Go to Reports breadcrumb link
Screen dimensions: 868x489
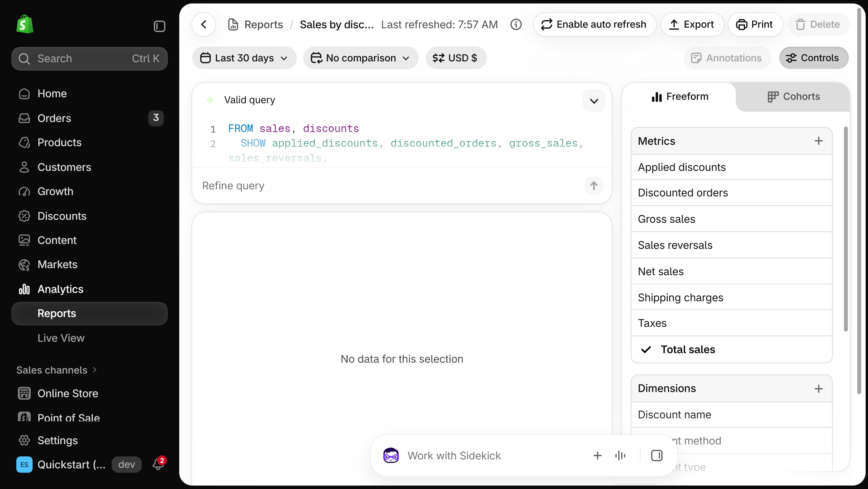tap(263, 24)
